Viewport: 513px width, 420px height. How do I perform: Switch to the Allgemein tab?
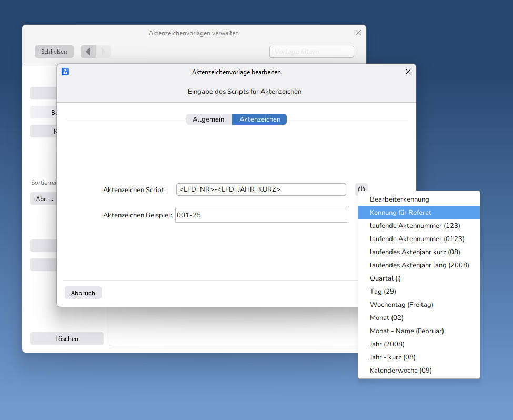click(x=208, y=119)
